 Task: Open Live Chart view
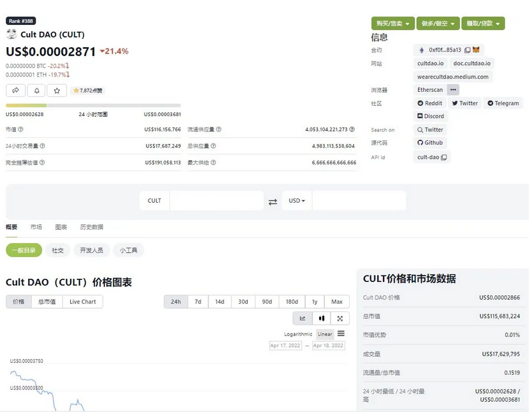83,302
